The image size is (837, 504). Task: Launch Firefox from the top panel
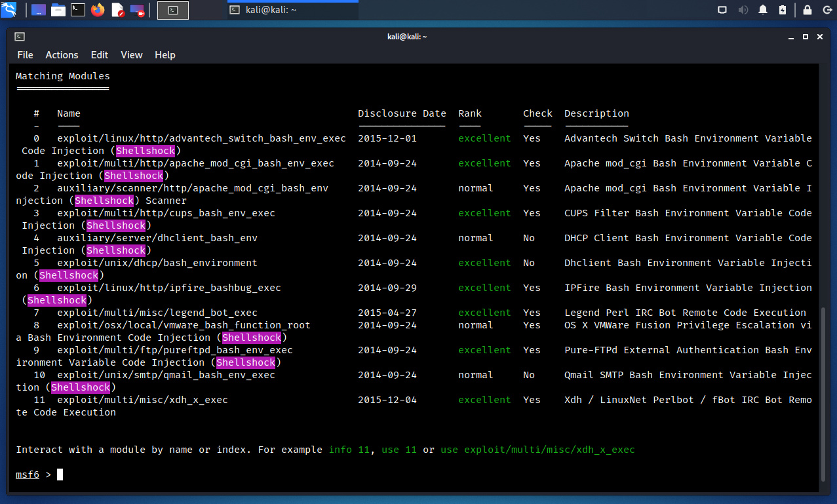tap(98, 10)
